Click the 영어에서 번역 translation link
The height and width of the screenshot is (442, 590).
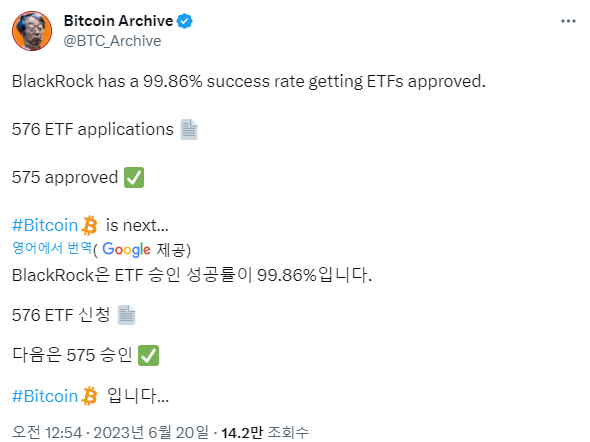point(52,248)
